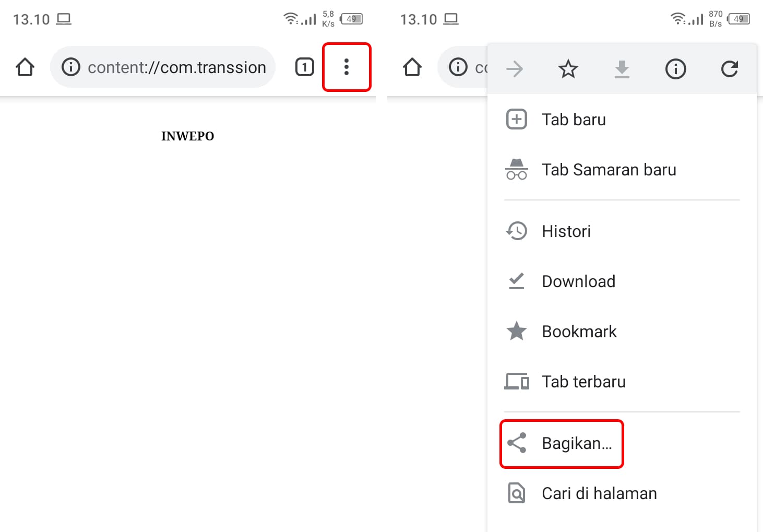Click the forward navigation arrow

click(515, 68)
